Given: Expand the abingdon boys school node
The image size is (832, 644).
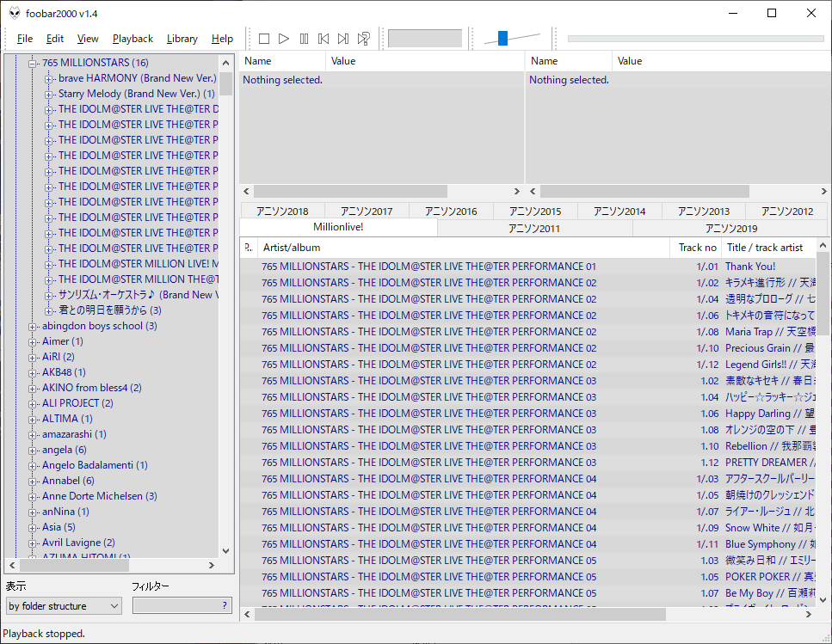Looking at the screenshot, I should [33, 327].
